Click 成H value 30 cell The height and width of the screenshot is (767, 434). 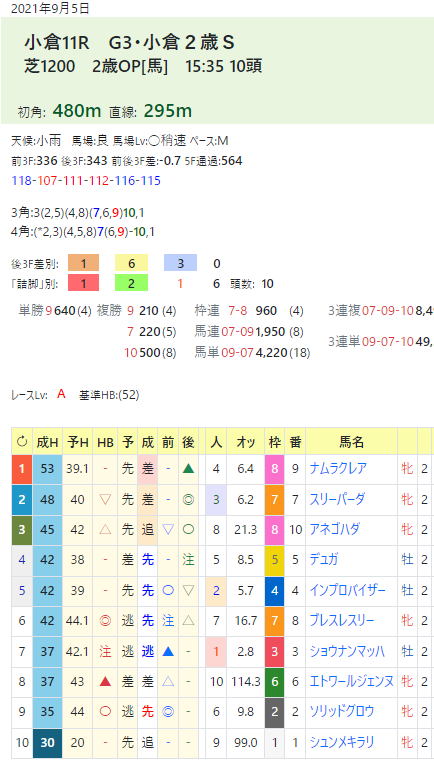[47, 743]
